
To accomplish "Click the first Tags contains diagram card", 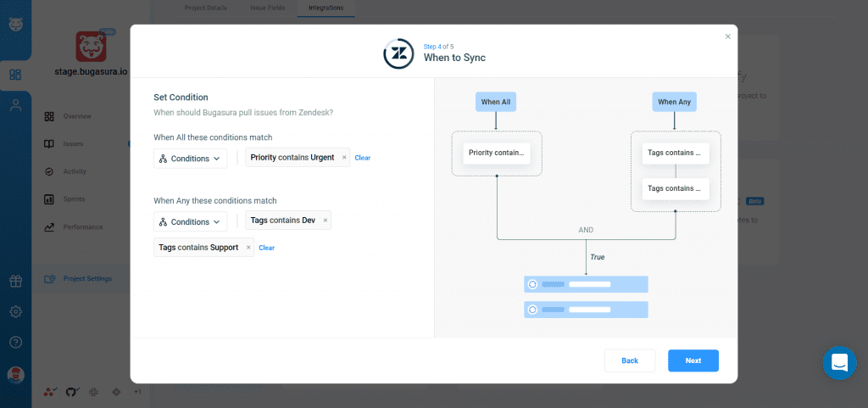I will coord(676,153).
